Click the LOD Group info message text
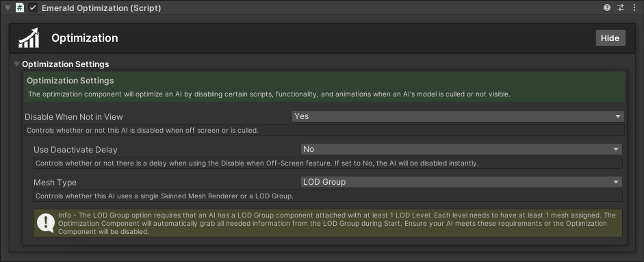 pyautogui.click(x=337, y=224)
